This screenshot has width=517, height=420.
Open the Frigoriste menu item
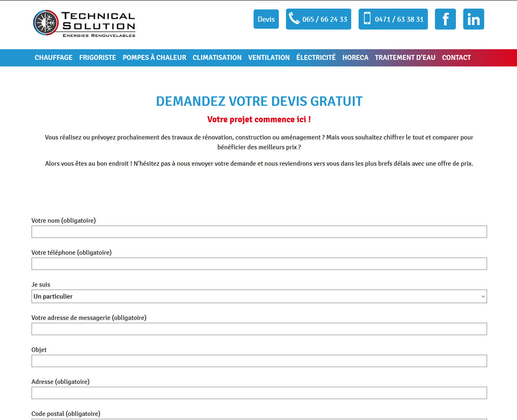pos(98,58)
